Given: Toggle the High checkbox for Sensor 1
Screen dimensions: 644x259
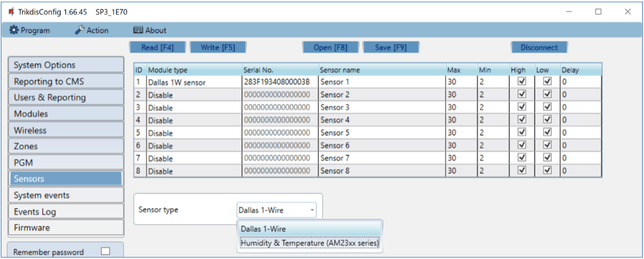Looking at the screenshot, I should 521,82.
